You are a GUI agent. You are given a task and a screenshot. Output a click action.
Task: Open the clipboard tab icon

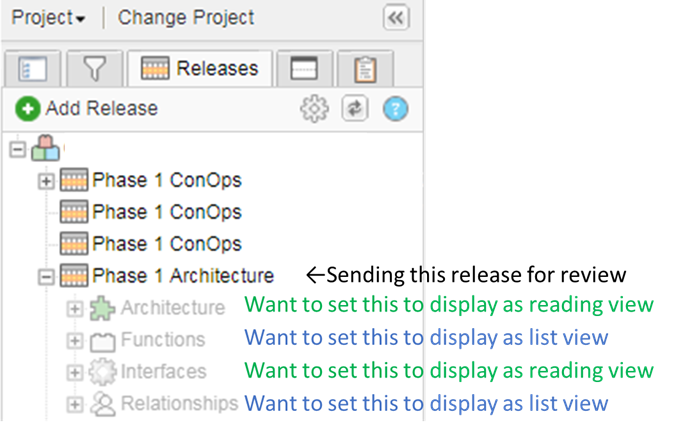point(365,68)
